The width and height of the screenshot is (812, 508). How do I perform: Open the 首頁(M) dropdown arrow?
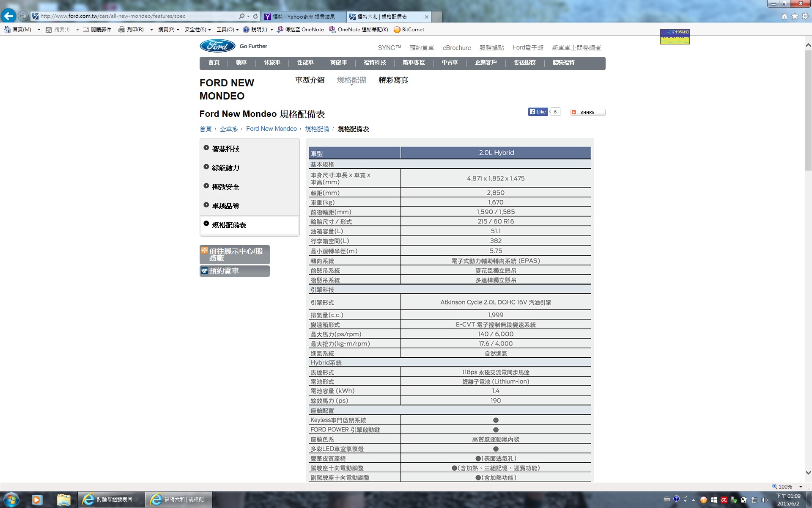coord(39,30)
